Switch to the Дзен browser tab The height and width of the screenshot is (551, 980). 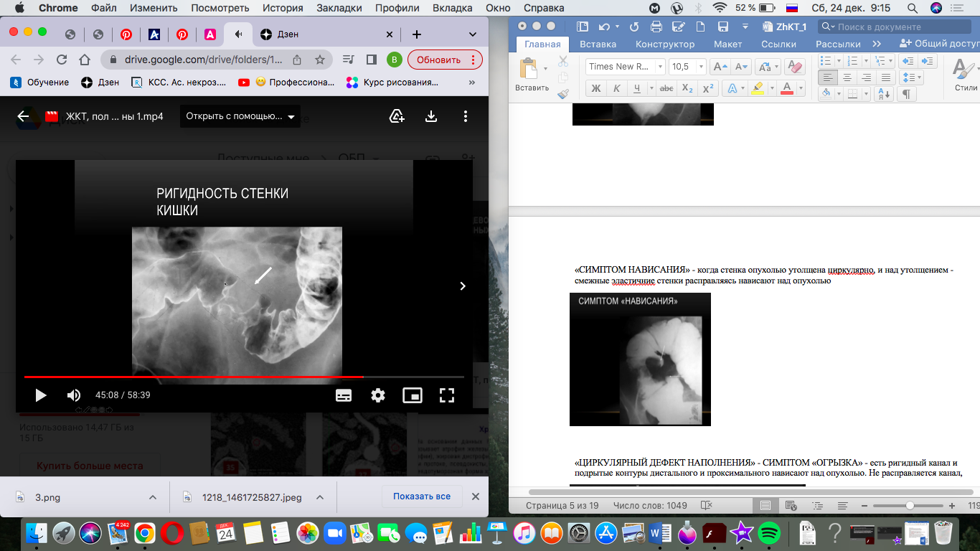coord(326,34)
